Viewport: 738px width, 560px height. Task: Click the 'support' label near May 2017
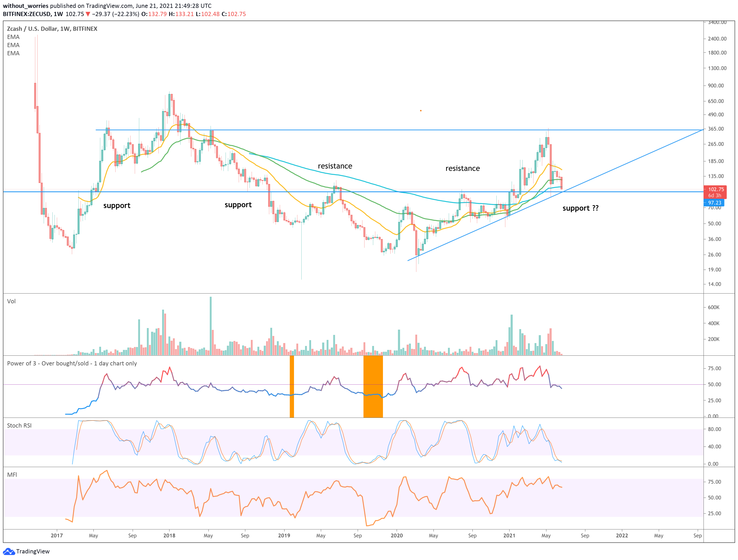click(117, 206)
